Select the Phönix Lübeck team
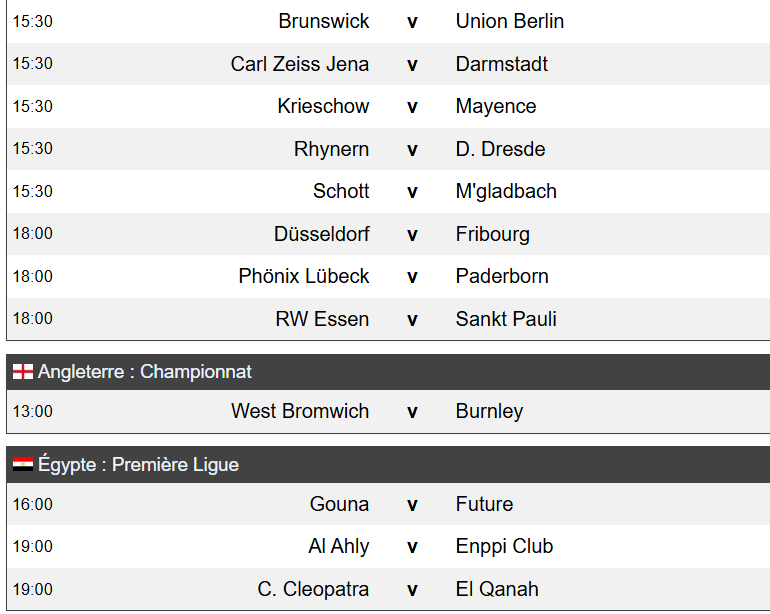 tap(303, 276)
